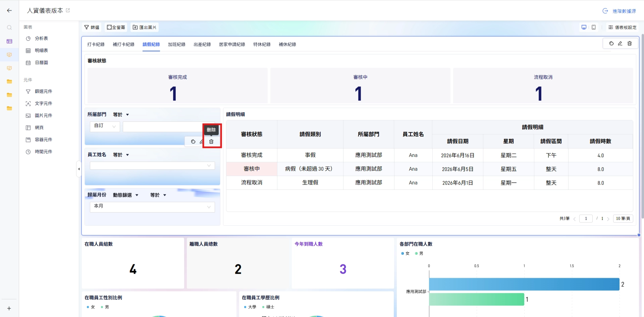Click the 篩選 filter button
The height and width of the screenshot is (317, 644).
92,27
